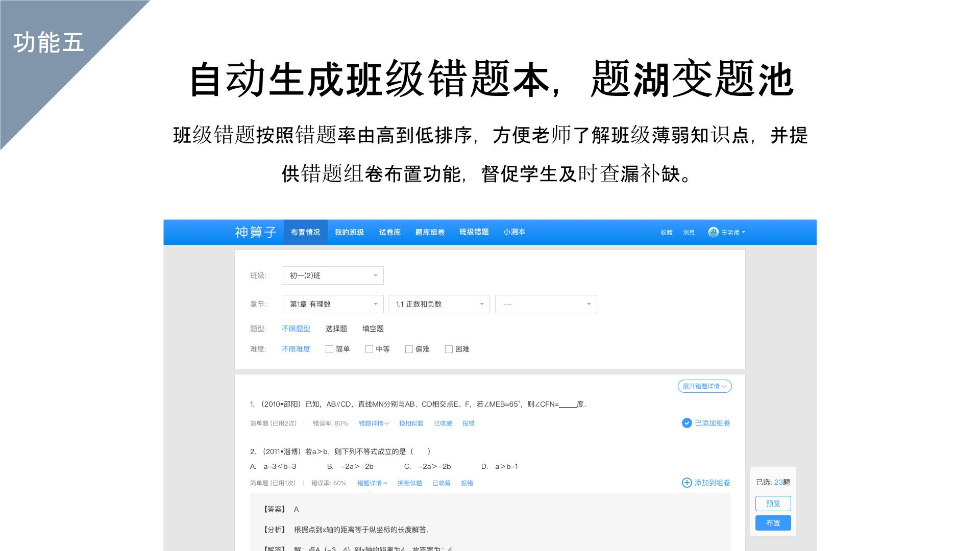The height and width of the screenshot is (551, 980).
Task: Expand the 1.1 正数和负数 section dropdown
Action: 438,304
